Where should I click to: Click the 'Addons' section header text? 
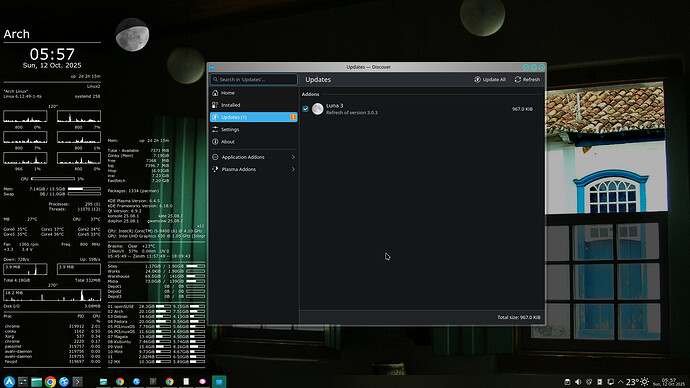(310, 94)
